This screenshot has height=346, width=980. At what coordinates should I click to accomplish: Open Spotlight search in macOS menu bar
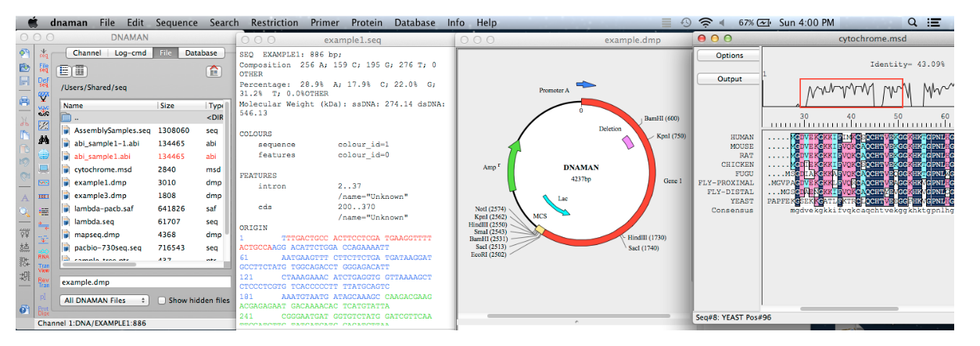click(x=913, y=23)
